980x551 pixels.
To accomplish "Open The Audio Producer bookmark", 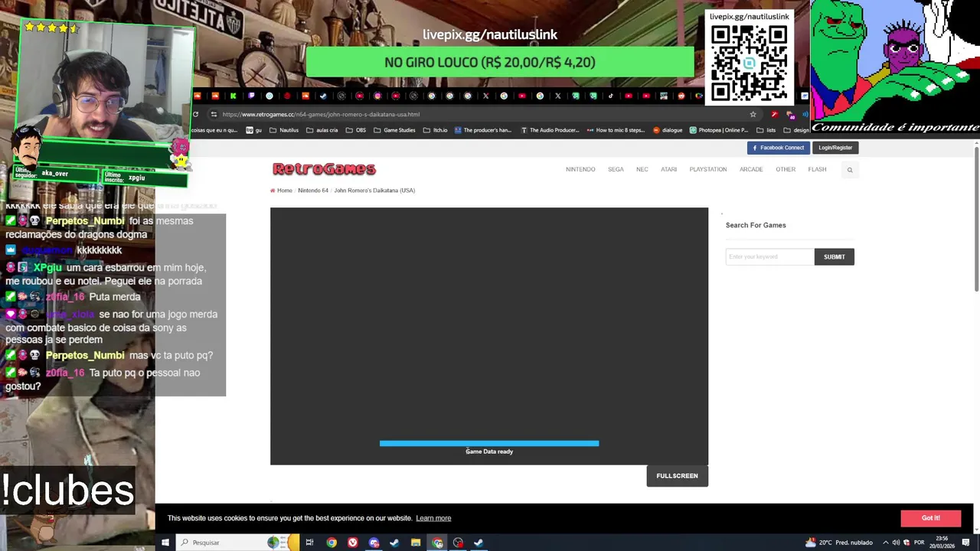I will pos(550,130).
